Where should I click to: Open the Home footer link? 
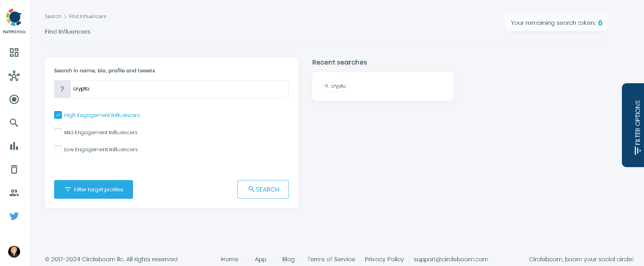pos(230,259)
